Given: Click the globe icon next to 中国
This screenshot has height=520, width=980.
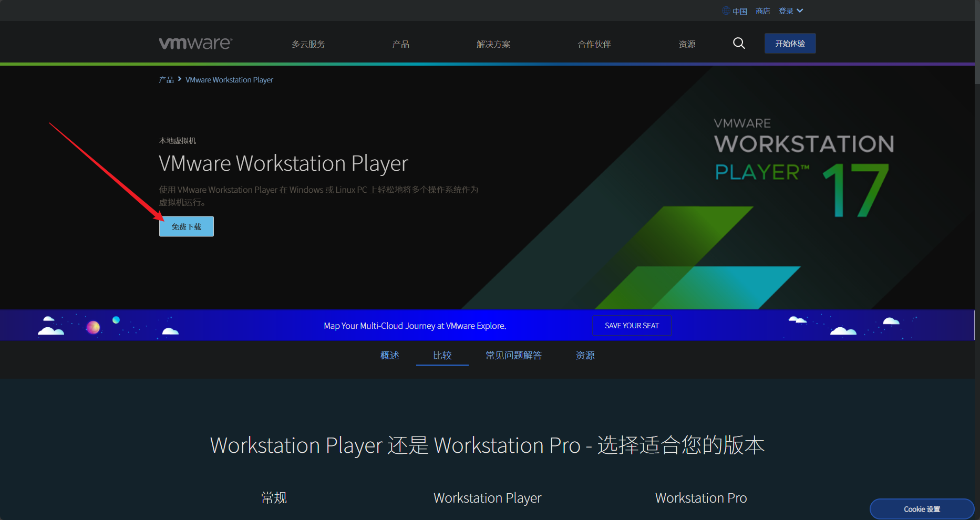Looking at the screenshot, I should (x=726, y=11).
